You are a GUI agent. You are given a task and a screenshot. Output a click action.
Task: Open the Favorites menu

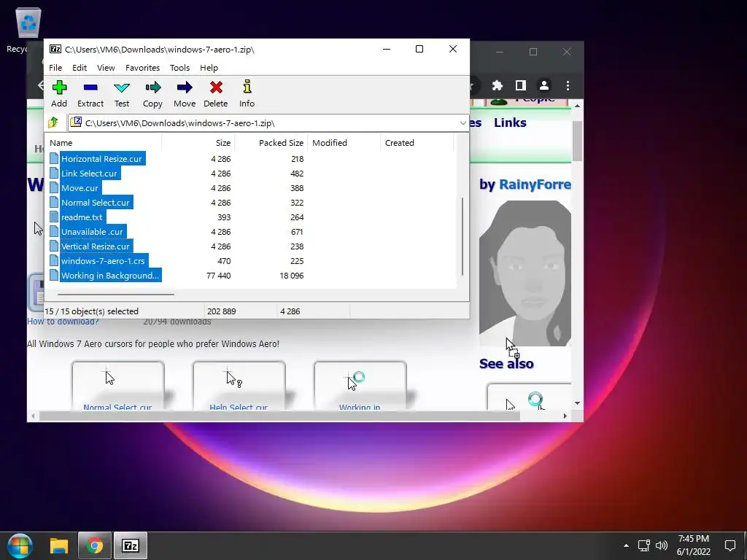click(142, 68)
